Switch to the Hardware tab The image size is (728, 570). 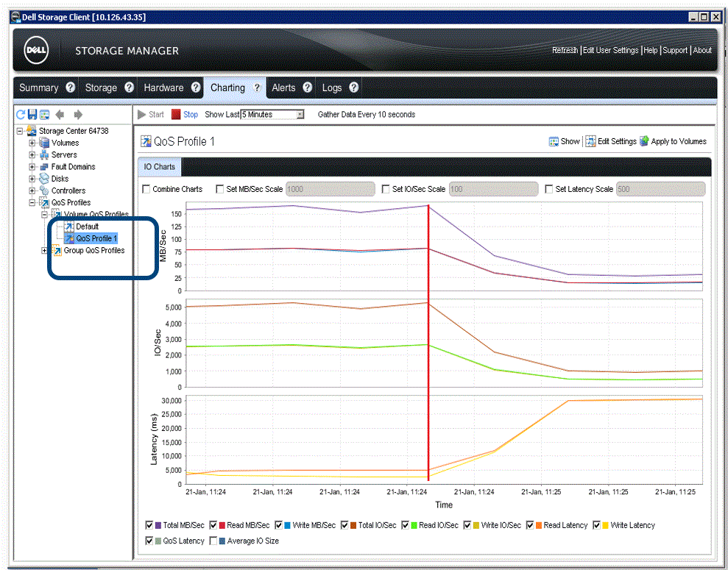[x=163, y=88]
